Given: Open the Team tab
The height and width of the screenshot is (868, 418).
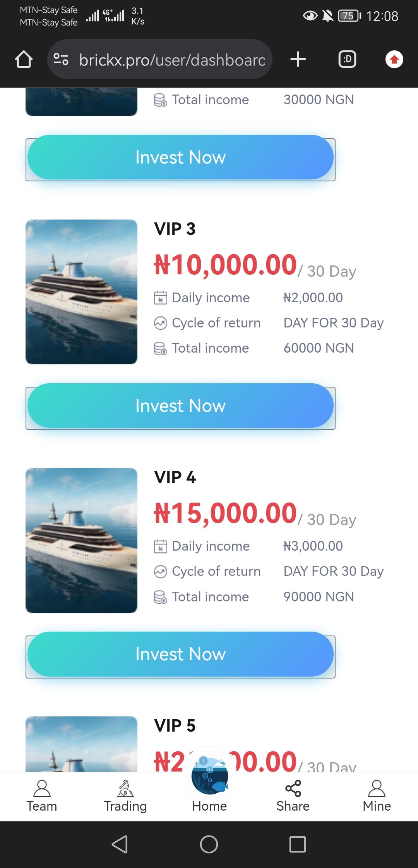Looking at the screenshot, I should (x=42, y=796).
